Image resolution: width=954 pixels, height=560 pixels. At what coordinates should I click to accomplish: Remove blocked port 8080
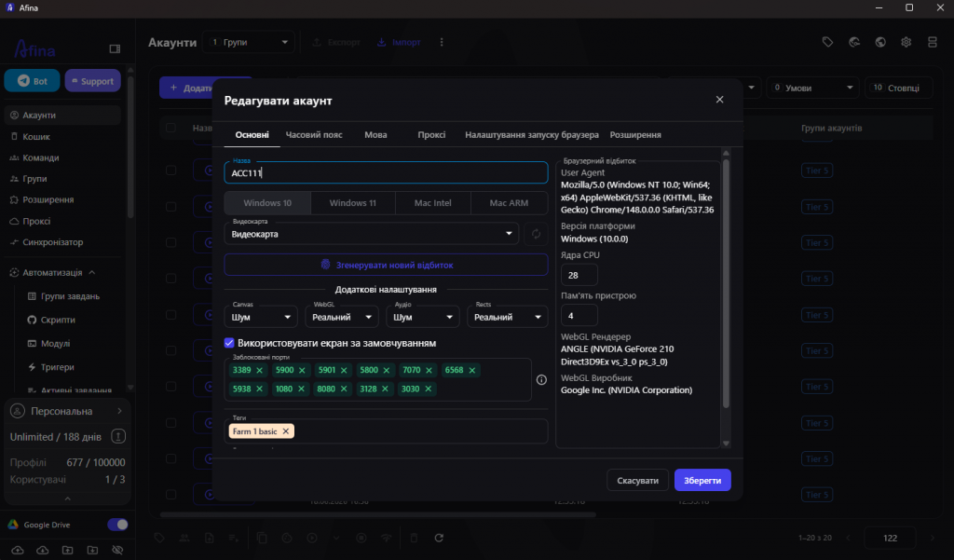pos(344,389)
